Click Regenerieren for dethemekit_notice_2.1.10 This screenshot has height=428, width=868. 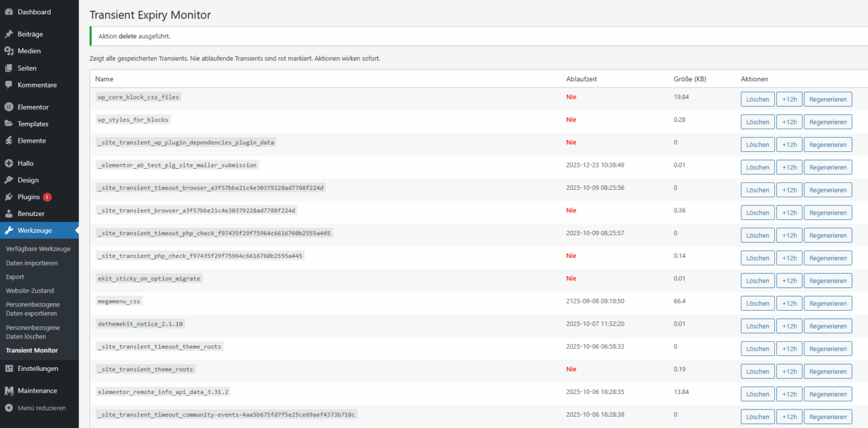coord(828,326)
